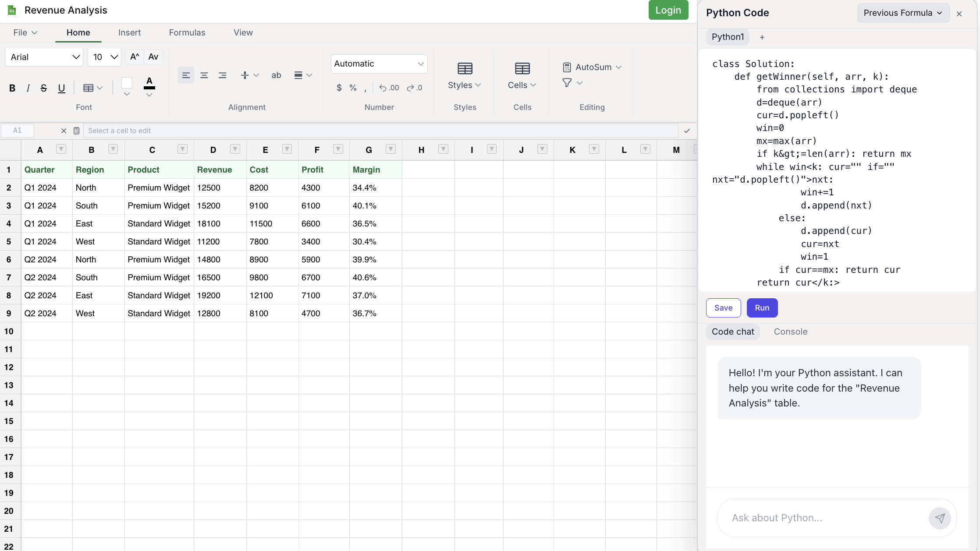Toggle underline formatting
This screenshot has height=551, width=980.
point(61,88)
